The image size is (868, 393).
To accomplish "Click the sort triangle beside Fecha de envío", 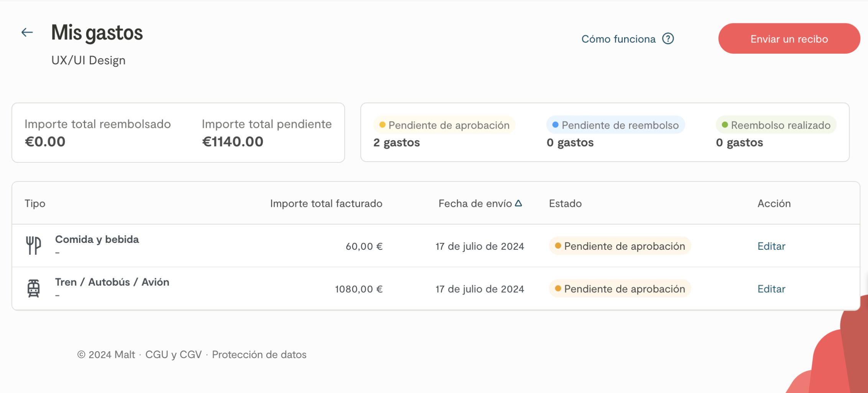I will 518,203.
